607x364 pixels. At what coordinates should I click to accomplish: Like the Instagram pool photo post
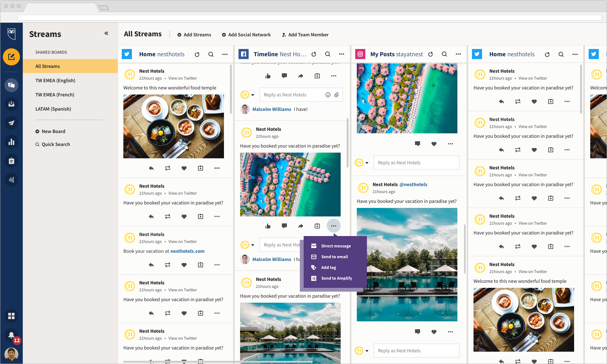click(x=434, y=332)
